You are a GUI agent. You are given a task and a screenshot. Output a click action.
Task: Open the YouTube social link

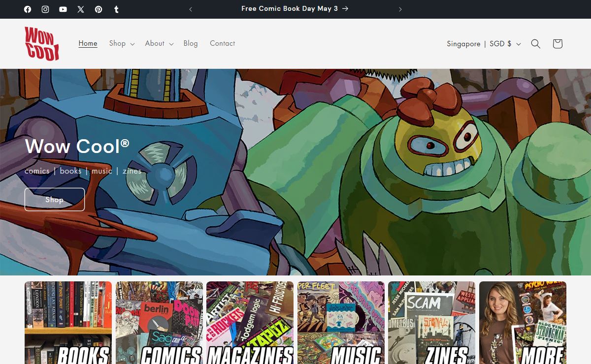(x=63, y=9)
